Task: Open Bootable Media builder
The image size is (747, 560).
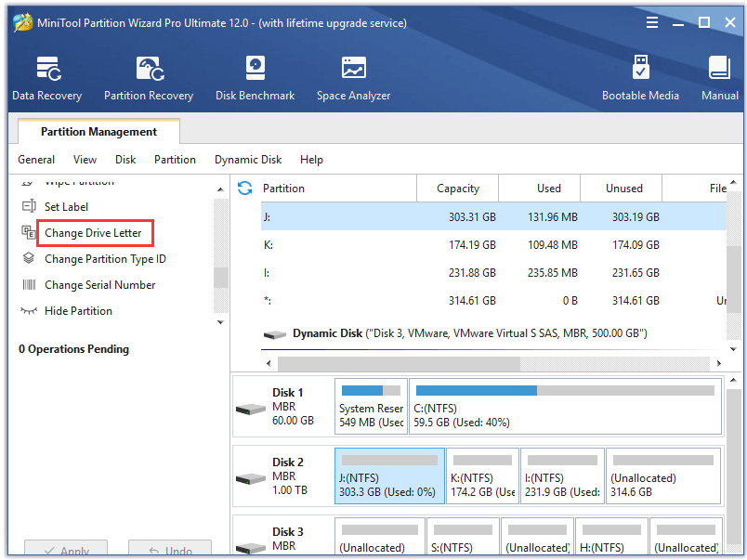Action: (x=640, y=78)
